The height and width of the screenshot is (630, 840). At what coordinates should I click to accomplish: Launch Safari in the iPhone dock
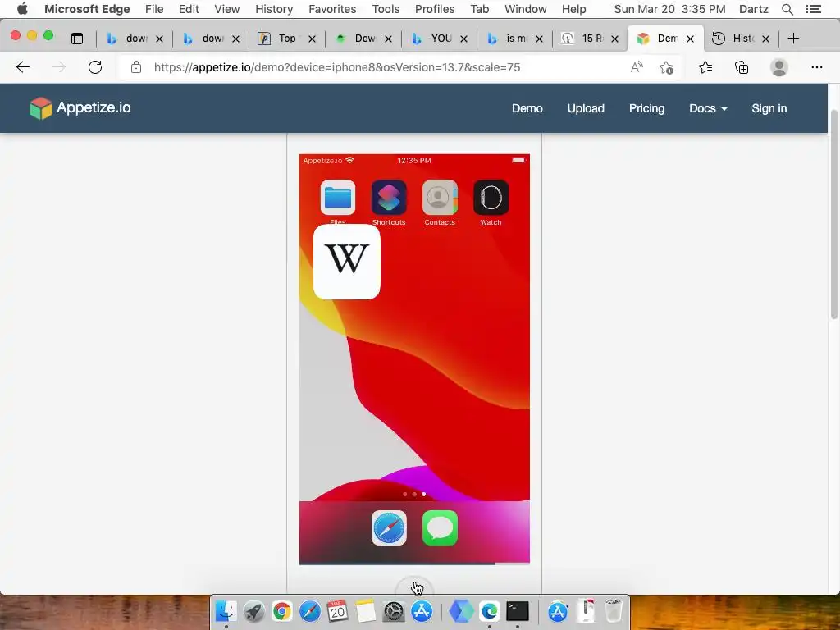coord(389,528)
